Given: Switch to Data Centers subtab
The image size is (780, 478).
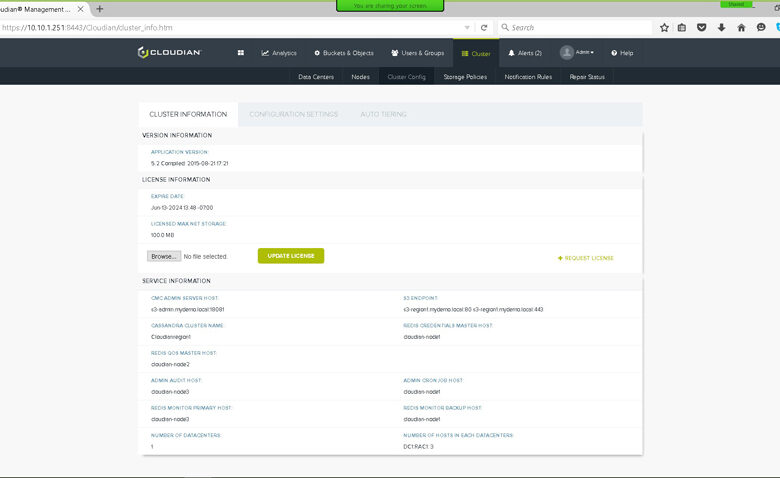Looking at the screenshot, I should [x=316, y=77].
